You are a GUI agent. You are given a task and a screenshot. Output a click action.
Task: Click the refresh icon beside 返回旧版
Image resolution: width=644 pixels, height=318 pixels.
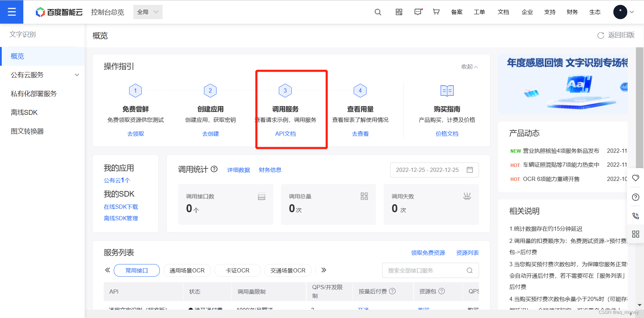pos(600,35)
